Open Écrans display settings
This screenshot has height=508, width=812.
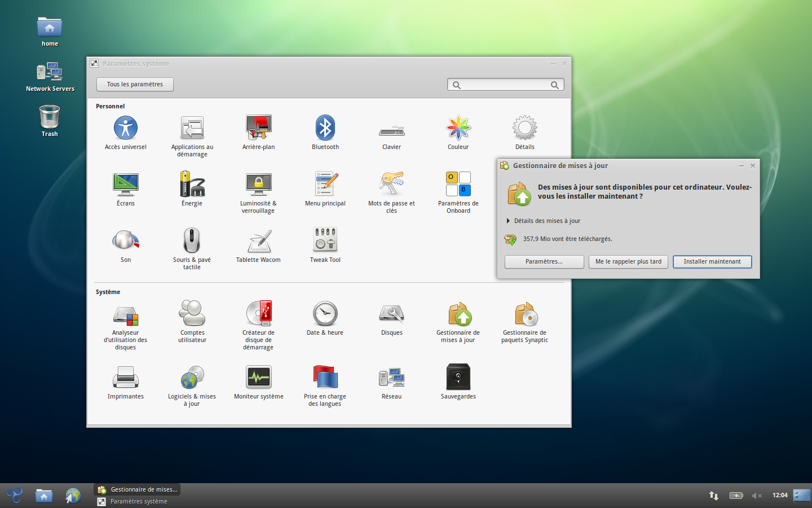tap(126, 190)
